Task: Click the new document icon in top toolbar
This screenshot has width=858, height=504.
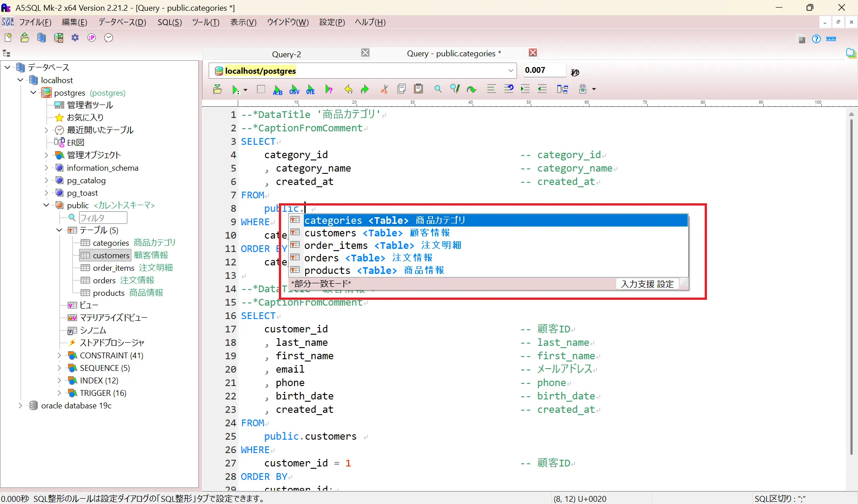Action: click(x=8, y=38)
